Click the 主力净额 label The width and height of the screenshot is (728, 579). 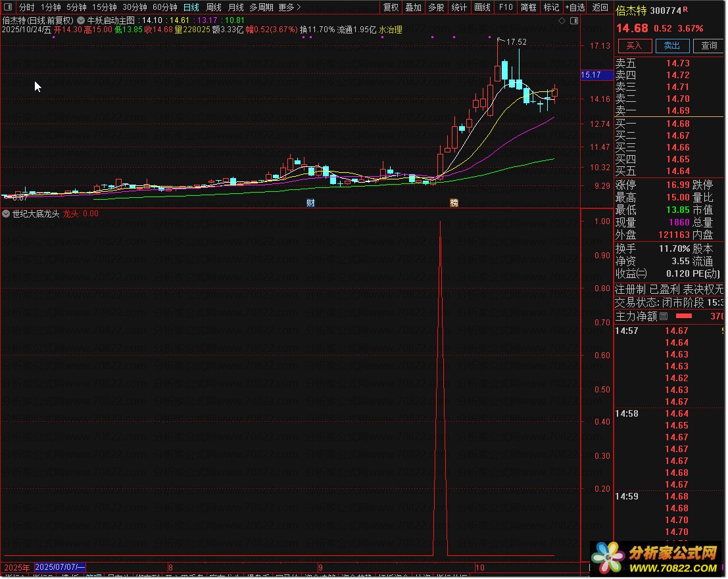point(636,316)
